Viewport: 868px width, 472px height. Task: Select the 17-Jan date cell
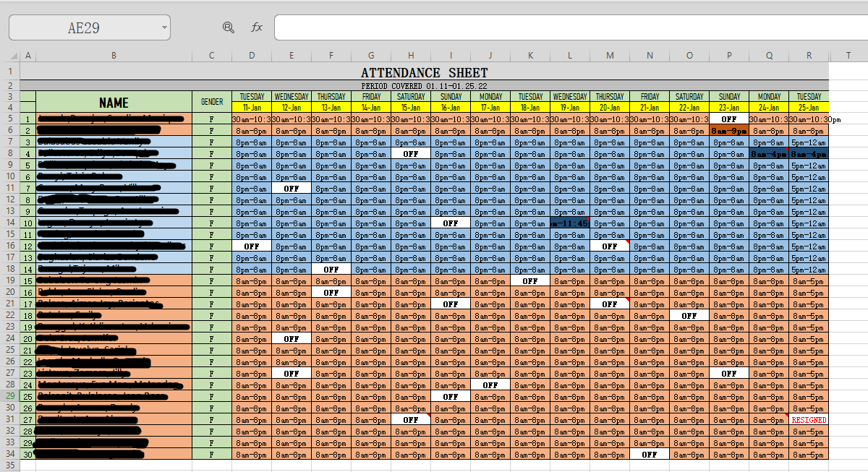click(x=490, y=107)
